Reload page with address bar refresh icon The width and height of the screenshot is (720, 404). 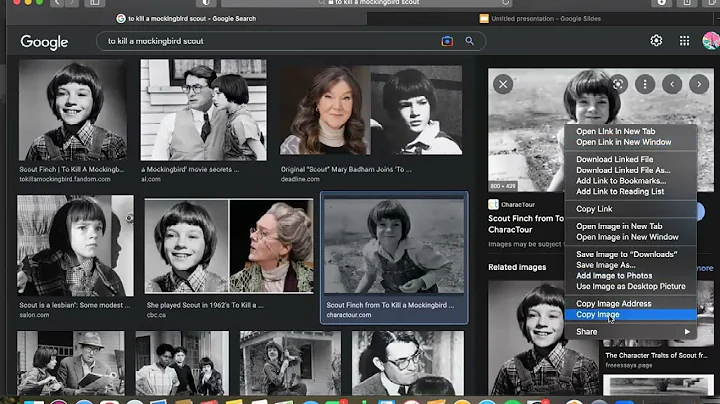pos(505,3)
